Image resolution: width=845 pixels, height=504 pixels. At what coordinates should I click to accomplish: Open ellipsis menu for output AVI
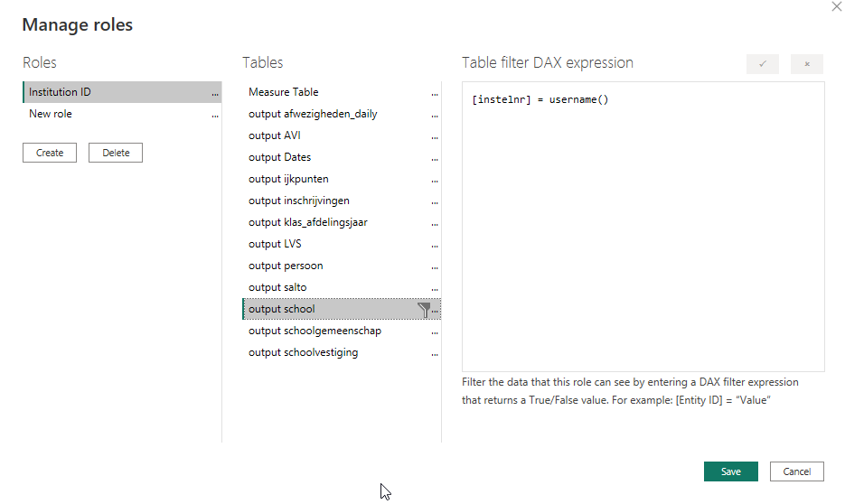tap(435, 138)
